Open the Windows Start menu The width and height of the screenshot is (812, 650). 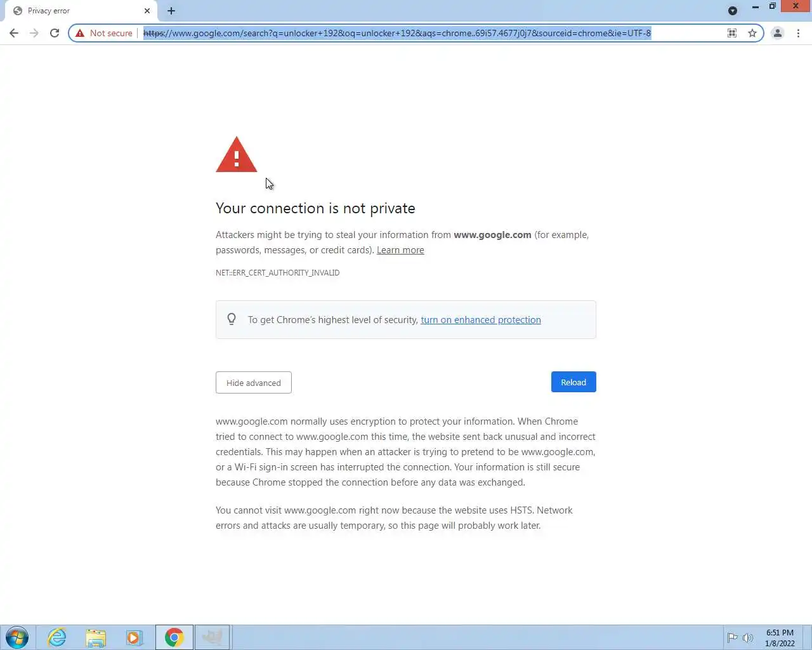coord(17,637)
